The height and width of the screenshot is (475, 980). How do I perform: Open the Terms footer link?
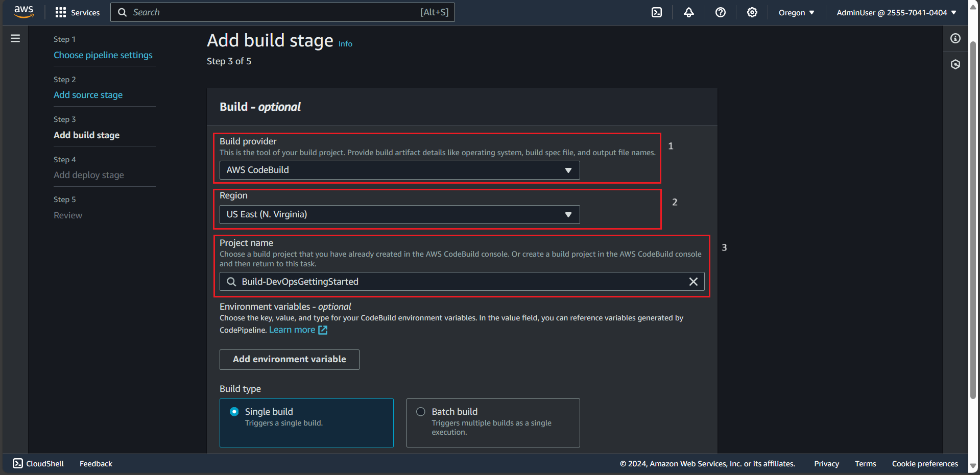(x=865, y=464)
